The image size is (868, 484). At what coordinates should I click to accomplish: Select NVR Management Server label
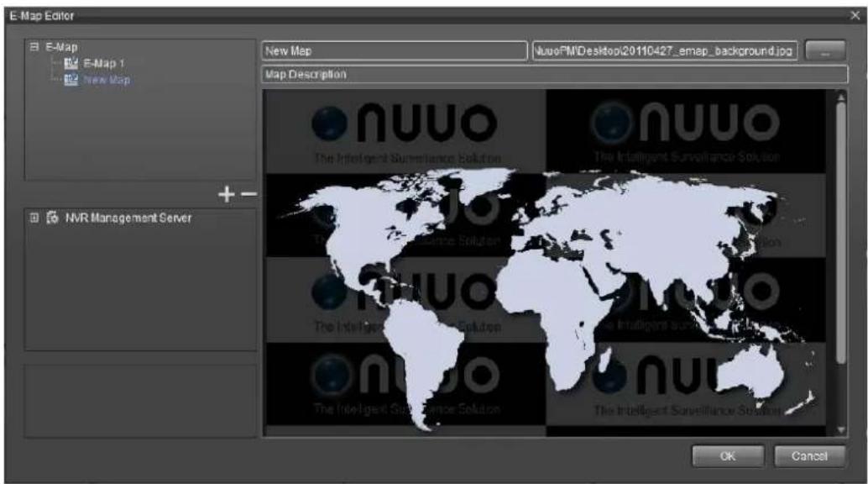[128, 218]
